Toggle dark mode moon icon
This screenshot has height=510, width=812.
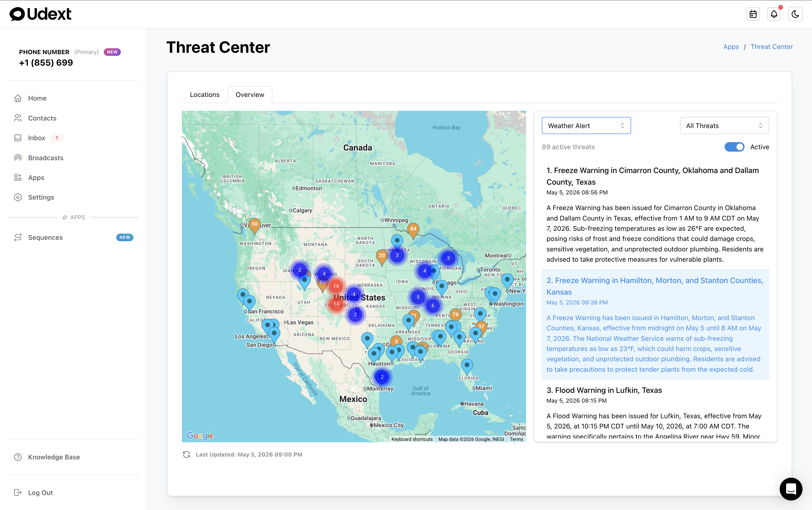(795, 14)
